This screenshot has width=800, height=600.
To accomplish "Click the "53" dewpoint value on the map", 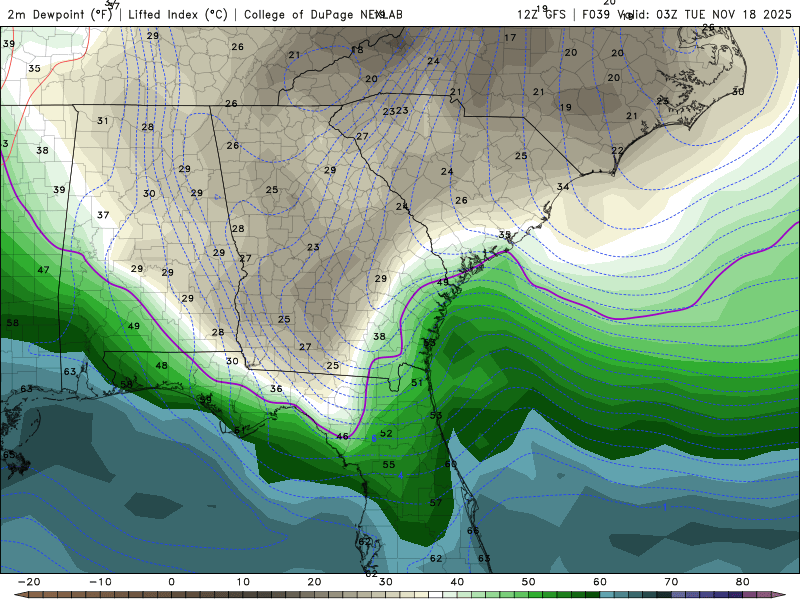I will coord(436,416).
